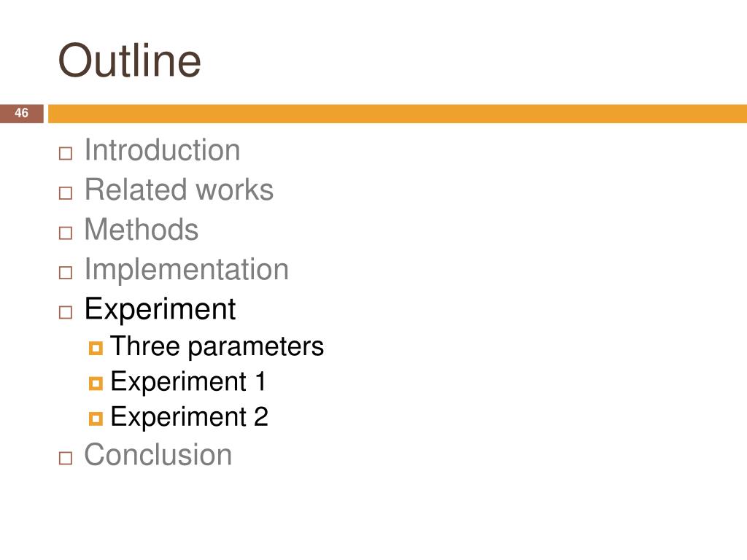The width and height of the screenshot is (747, 560).
Task: Select the Implementation outline item
Action: pyautogui.click(x=186, y=270)
